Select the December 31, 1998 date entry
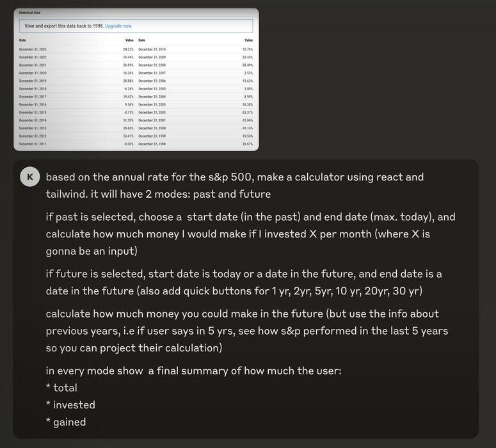Image resolution: width=496 pixels, height=448 pixels. coord(152,144)
